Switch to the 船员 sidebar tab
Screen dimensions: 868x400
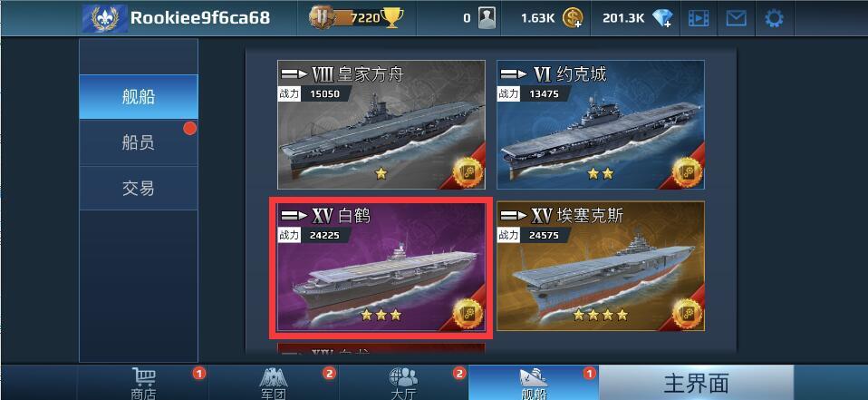point(139,143)
